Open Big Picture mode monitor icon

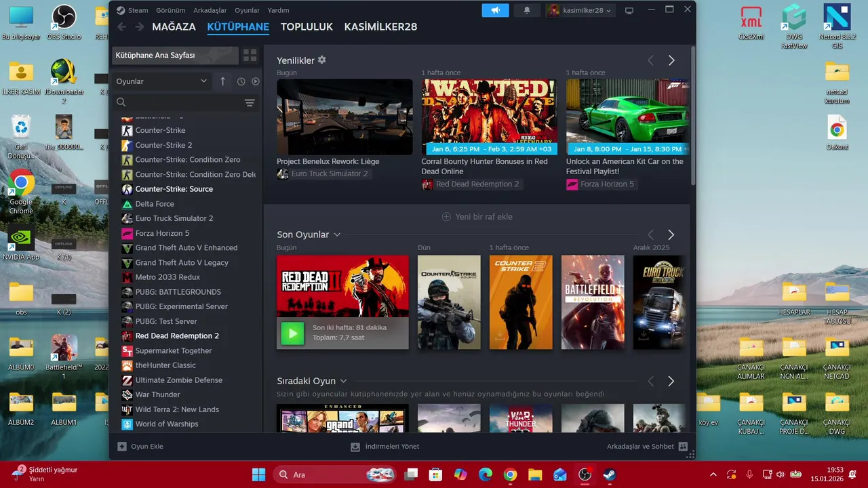click(629, 10)
